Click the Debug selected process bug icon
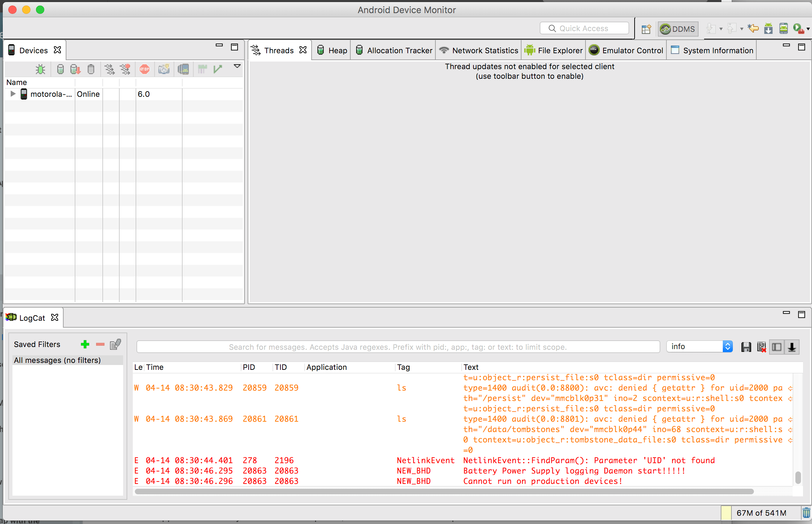812x524 pixels. tap(40, 69)
